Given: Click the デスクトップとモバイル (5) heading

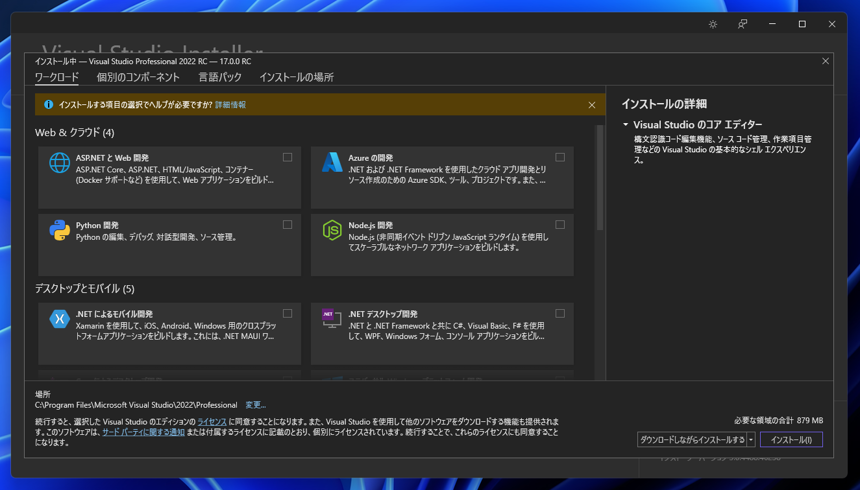Looking at the screenshot, I should [84, 289].
